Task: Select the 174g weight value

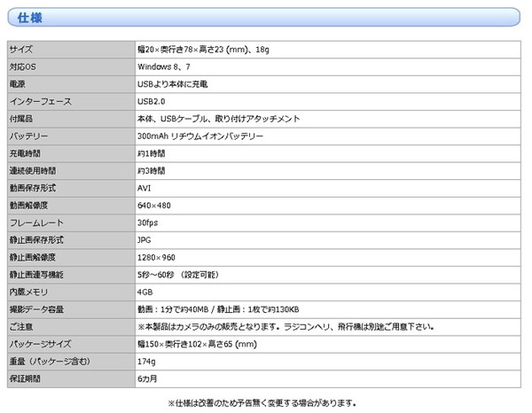Action: point(146,361)
